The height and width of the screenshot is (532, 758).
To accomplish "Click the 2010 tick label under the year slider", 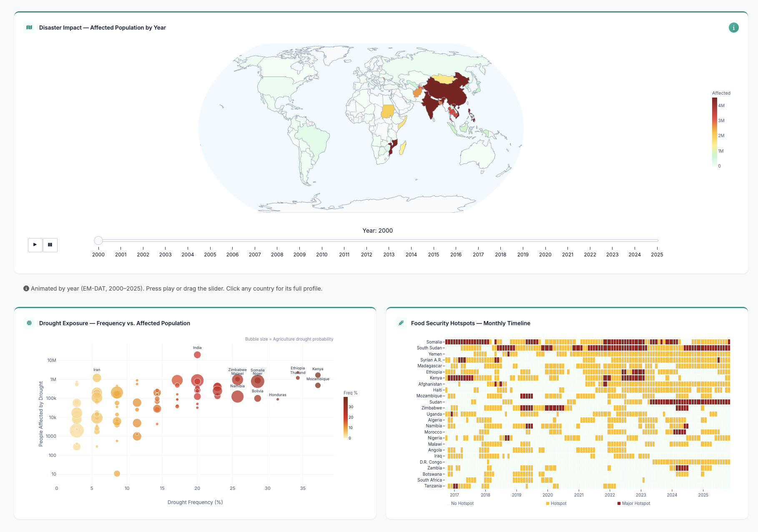I will point(322,254).
